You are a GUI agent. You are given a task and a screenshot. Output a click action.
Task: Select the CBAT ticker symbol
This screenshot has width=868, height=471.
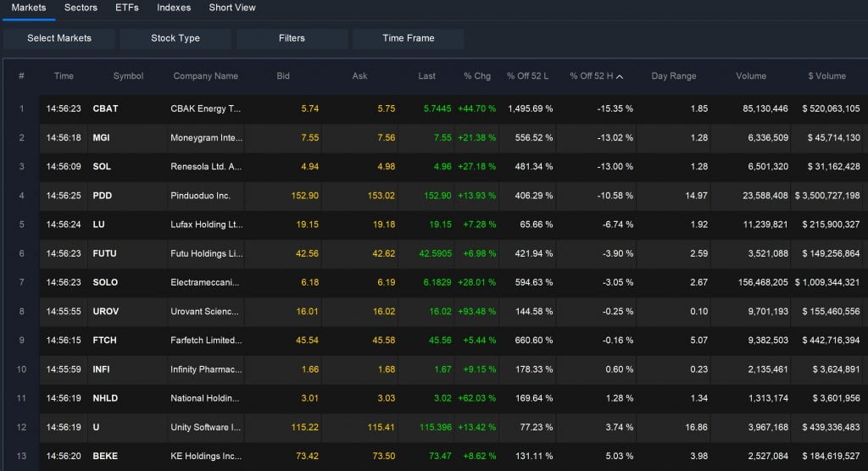[x=105, y=109]
